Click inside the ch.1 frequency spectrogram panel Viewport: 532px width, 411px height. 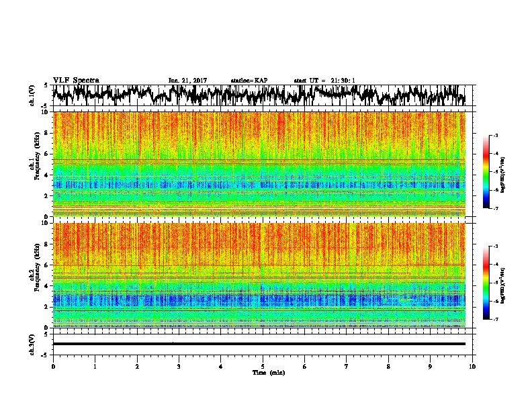point(259,164)
